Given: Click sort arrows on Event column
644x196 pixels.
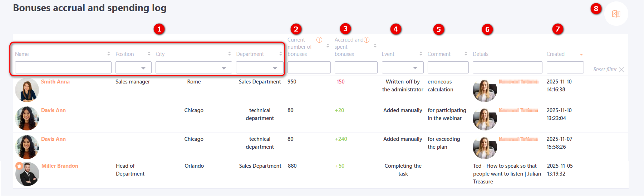Looking at the screenshot, I should point(421,54).
